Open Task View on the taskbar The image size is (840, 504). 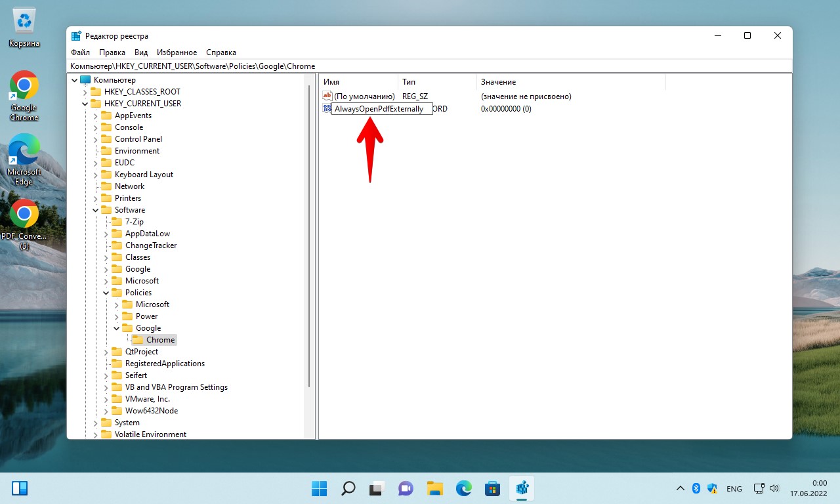point(376,488)
